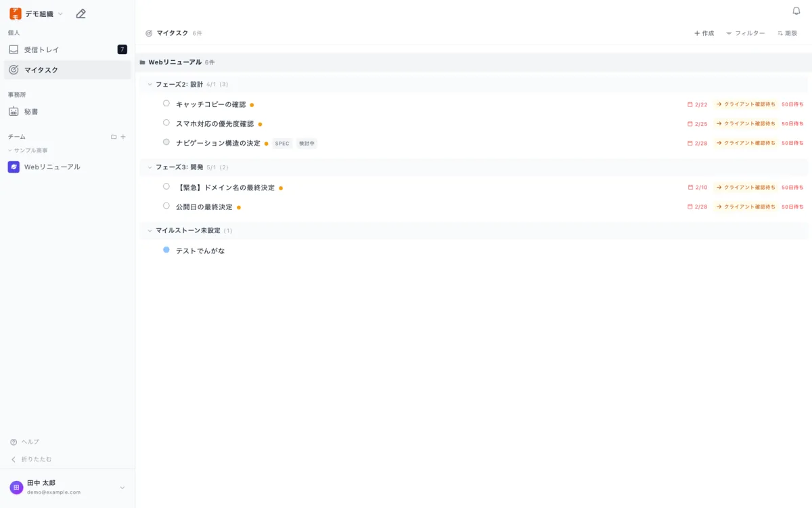Check off スマホ対応の優先度確認 task
This screenshot has height=508, width=812.
tap(166, 123)
